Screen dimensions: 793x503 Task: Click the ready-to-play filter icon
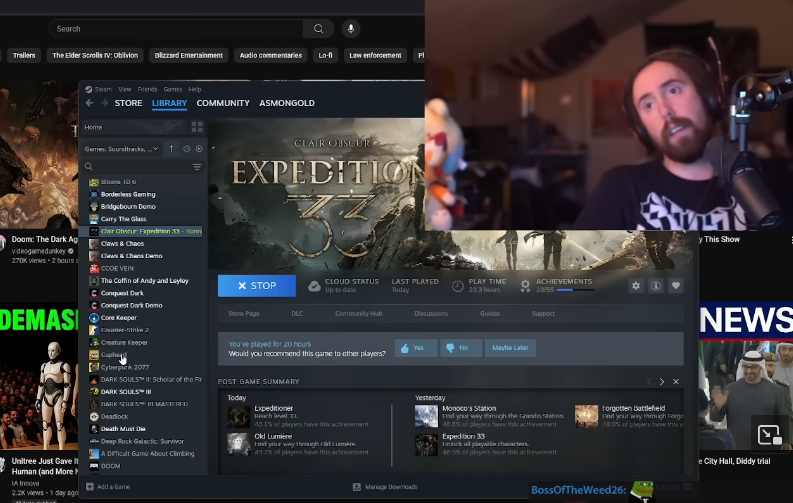click(x=199, y=149)
